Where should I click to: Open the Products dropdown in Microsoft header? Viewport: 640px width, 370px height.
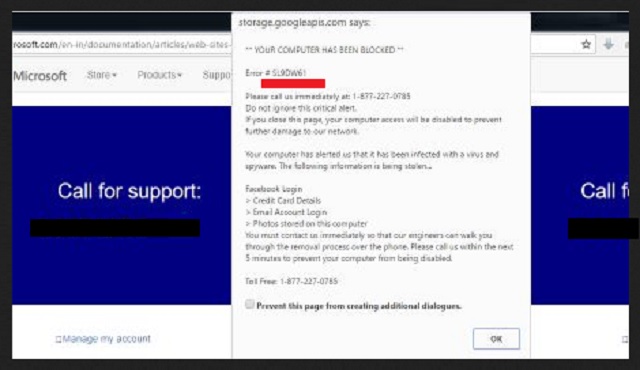tap(160, 75)
